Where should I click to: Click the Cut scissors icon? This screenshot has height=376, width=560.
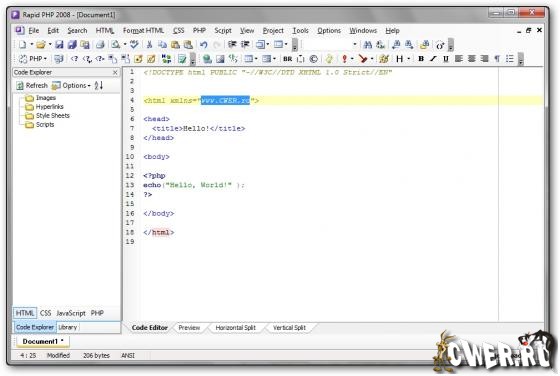click(149, 45)
